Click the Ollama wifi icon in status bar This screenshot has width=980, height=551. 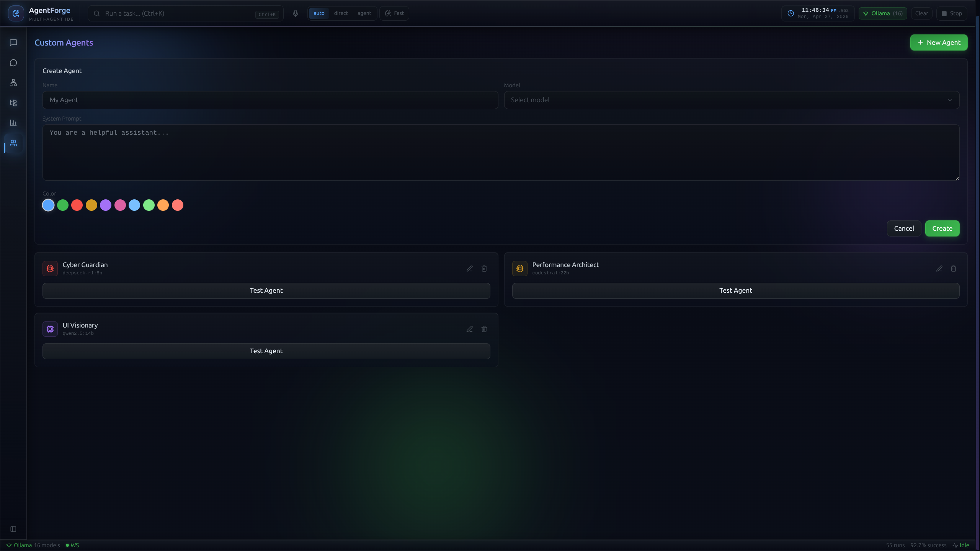9,545
